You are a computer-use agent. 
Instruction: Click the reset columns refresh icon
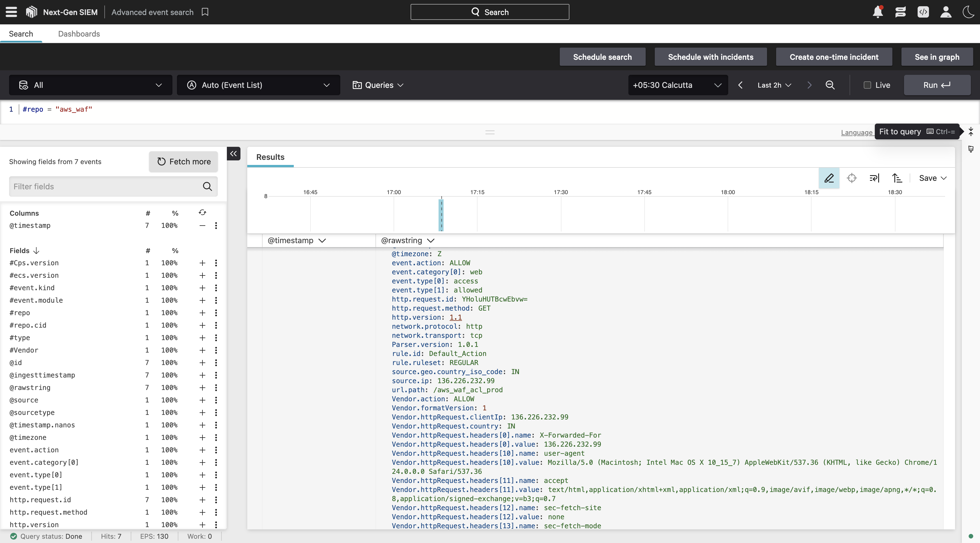coord(202,213)
